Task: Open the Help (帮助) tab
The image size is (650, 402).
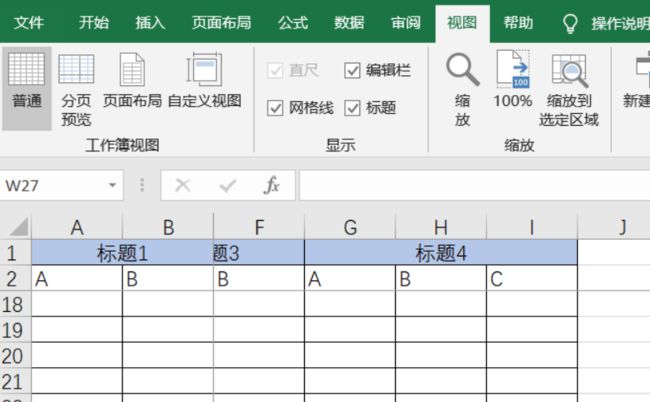Action: point(518,23)
